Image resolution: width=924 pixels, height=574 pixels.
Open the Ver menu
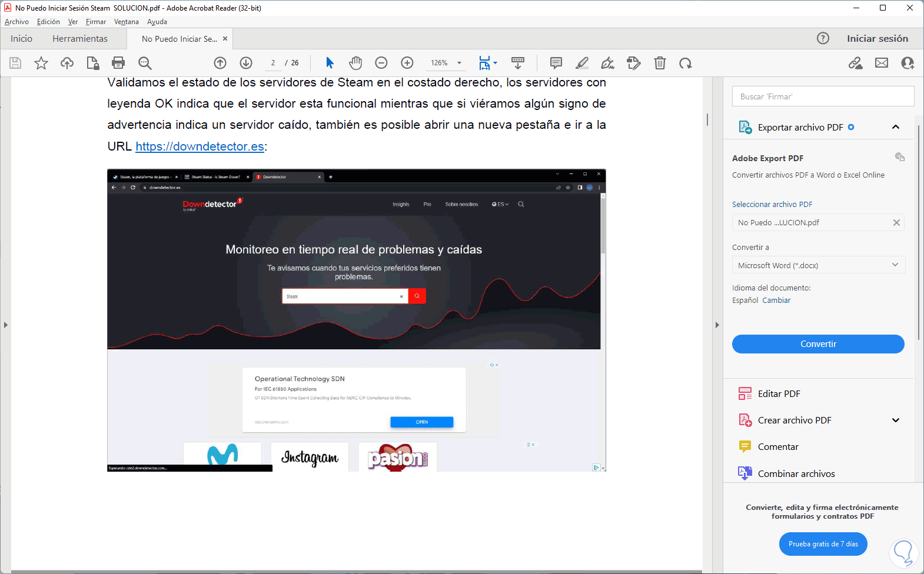point(73,22)
